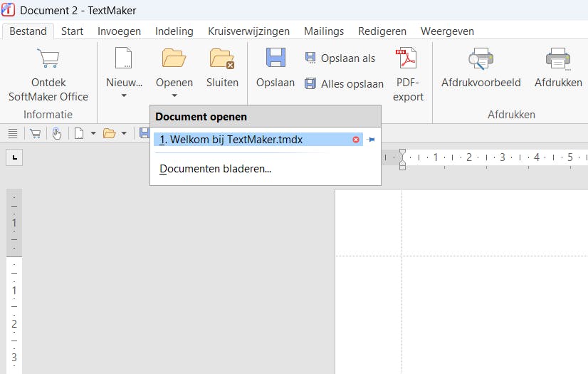Export document via PDF-export icon
Image resolution: width=588 pixels, height=374 pixels.
(x=408, y=58)
